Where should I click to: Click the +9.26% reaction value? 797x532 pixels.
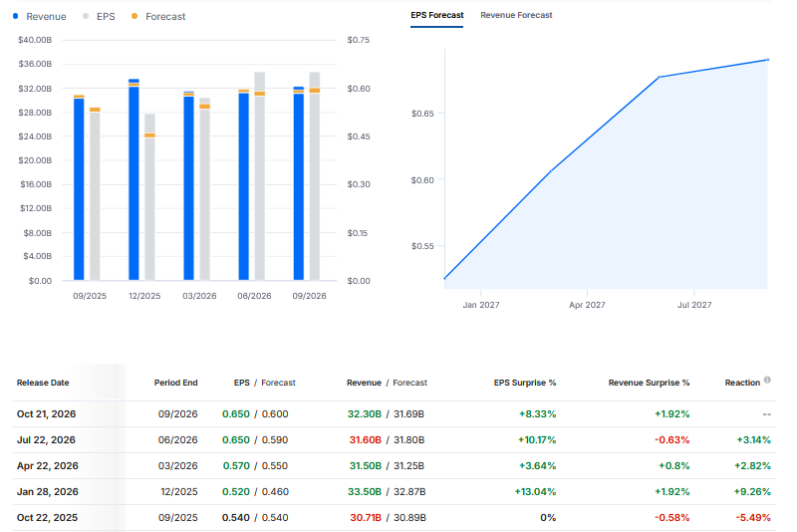pos(752,492)
